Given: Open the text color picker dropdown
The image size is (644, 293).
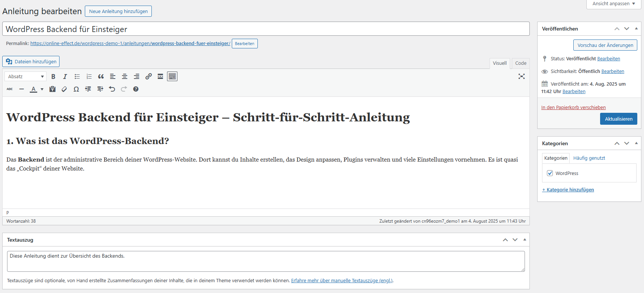Looking at the screenshot, I should click(42, 89).
